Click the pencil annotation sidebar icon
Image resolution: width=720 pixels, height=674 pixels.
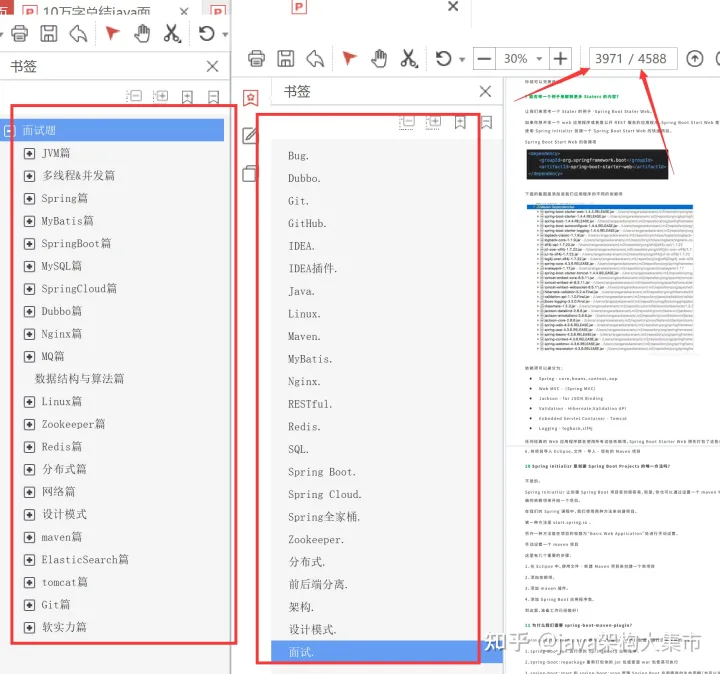click(250, 135)
